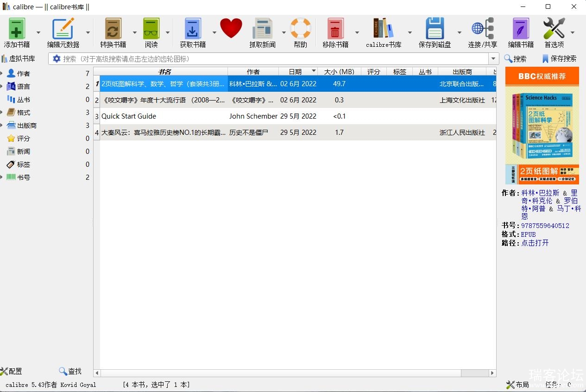This screenshot has height=392, width=586.
Task: Open dropdown arrow next to 阅读
Action: click(x=168, y=32)
